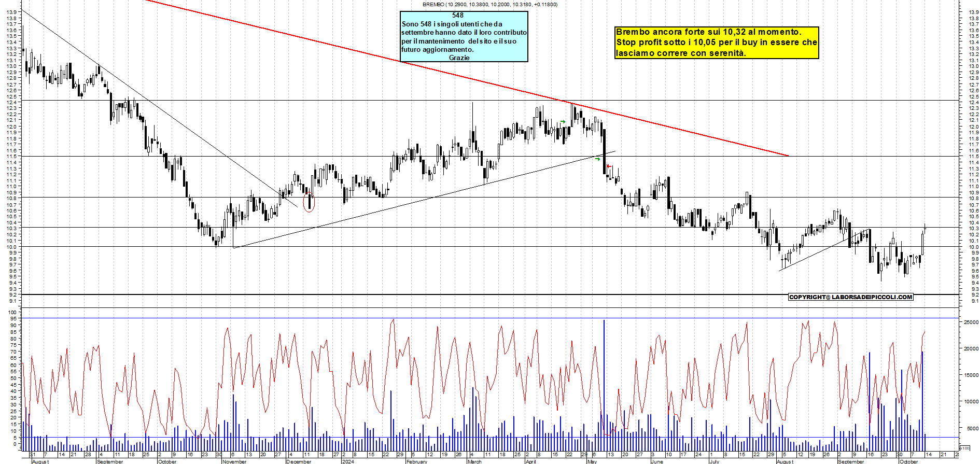Select "Brembo ancora forte sui 10,32 al momento." note

[x=708, y=32]
